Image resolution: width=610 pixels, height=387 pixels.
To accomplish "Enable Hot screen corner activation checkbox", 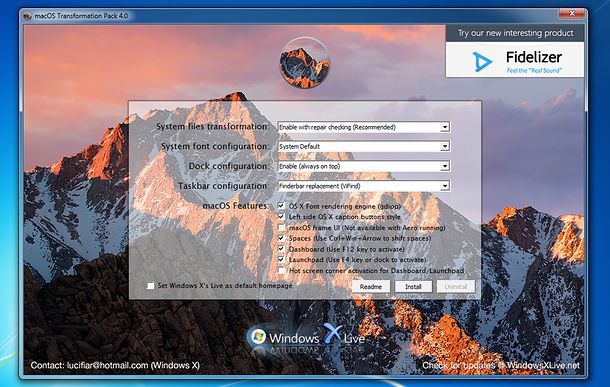I will (x=281, y=270).
